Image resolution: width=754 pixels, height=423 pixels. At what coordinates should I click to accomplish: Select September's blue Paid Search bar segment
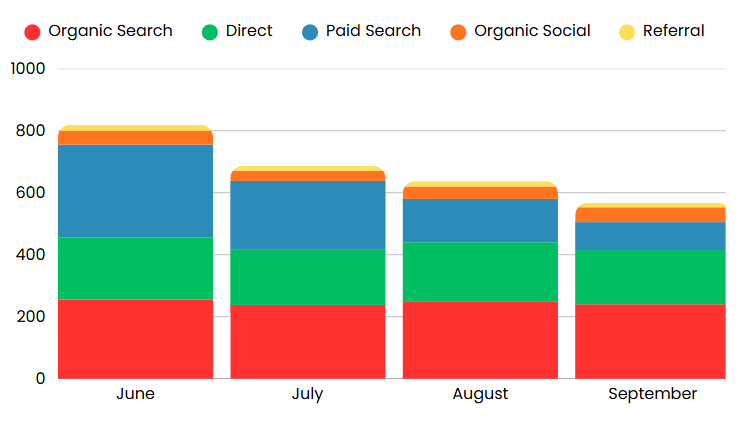point(652,236)
